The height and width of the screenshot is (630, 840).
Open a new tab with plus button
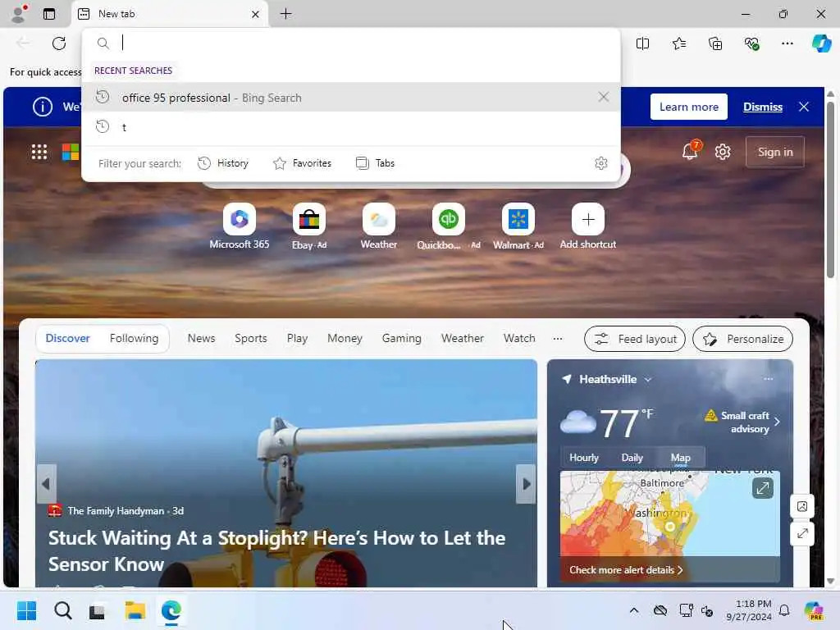click(x=286, y=14)
